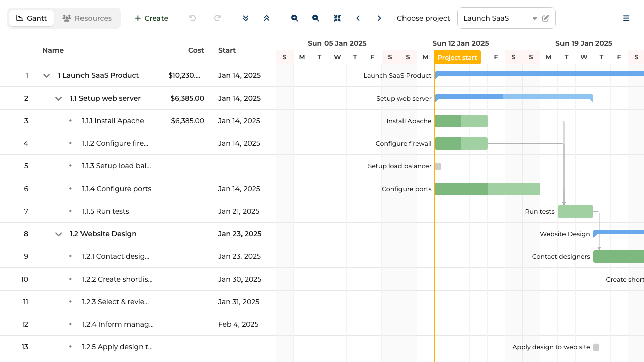Click the Launch SaaS Product summary bar

coord(539,74)
